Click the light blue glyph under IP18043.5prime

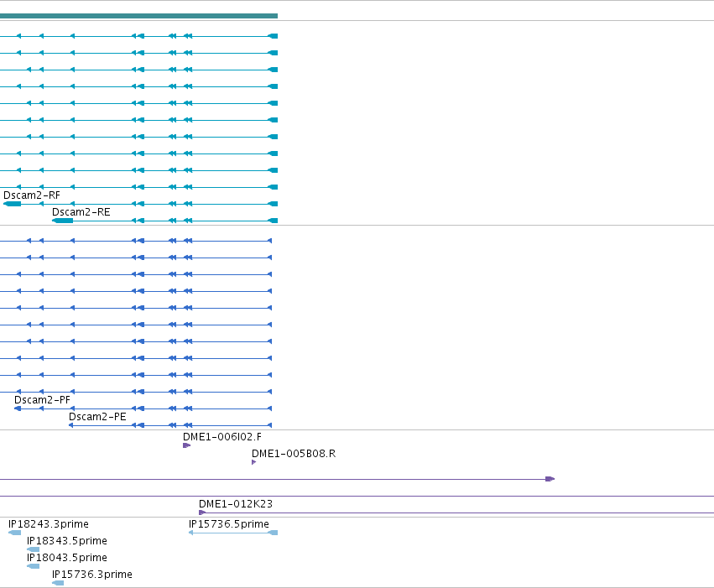(x=34, y=566)
